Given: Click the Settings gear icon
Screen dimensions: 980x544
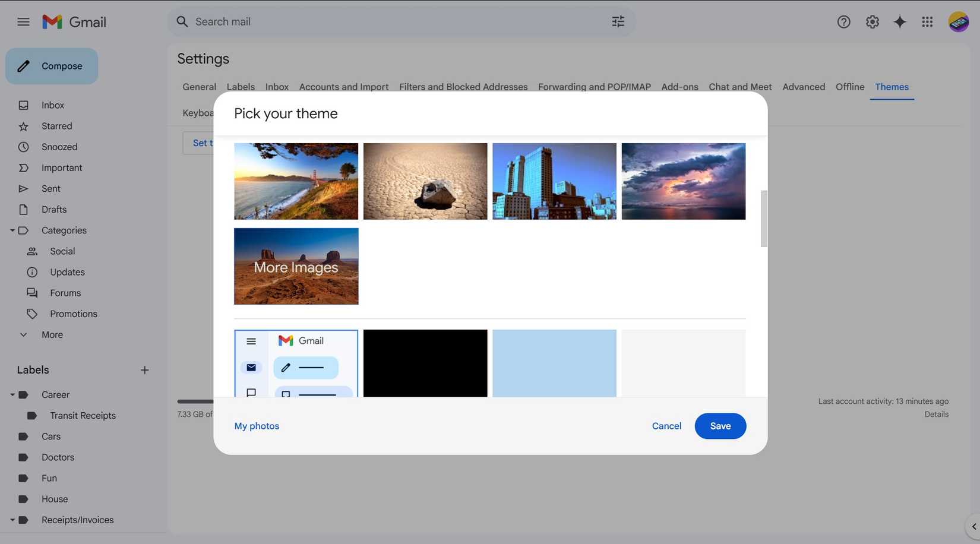Looking at the screenshot, I should tap(872, 22).
